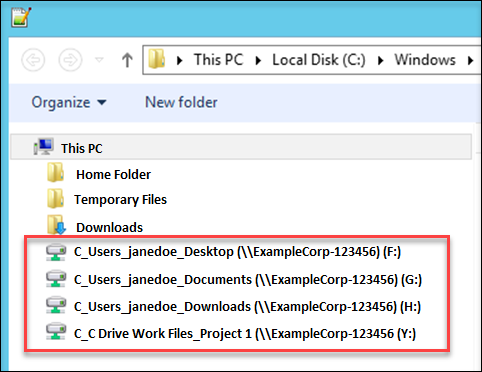
Task: Go up one folder level
Action: pyautogui.click(x=127, y=60)
